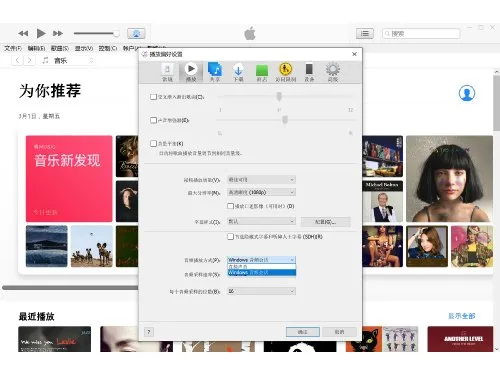500x375 pixels.
Task: Enable the sound enhancer checkbox
Action: tap(153, 120)
